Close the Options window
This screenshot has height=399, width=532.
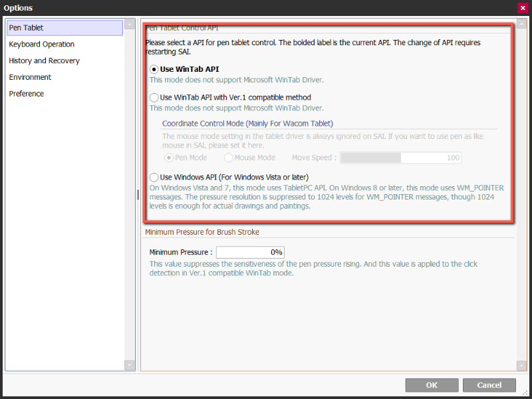coord(523,8)
